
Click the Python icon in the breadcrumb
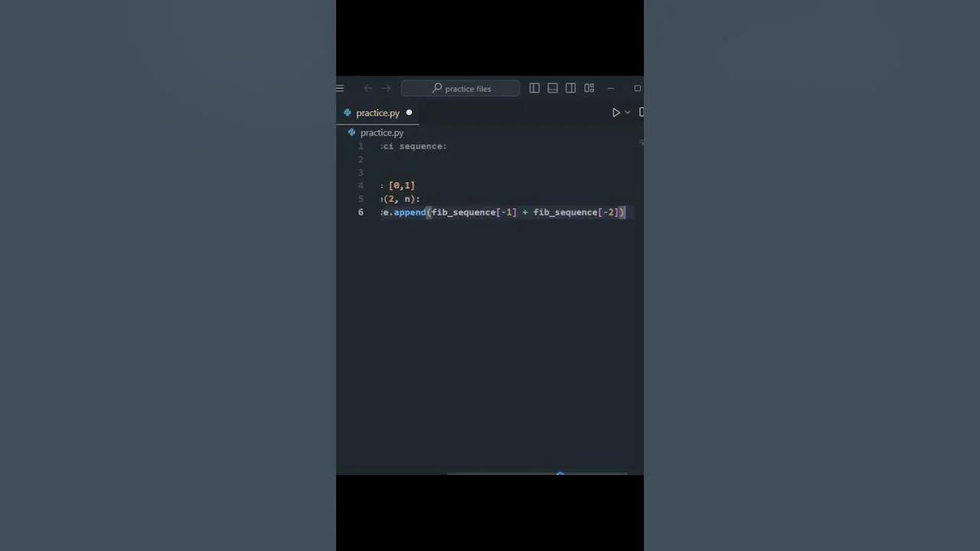(x=351, y=132)
